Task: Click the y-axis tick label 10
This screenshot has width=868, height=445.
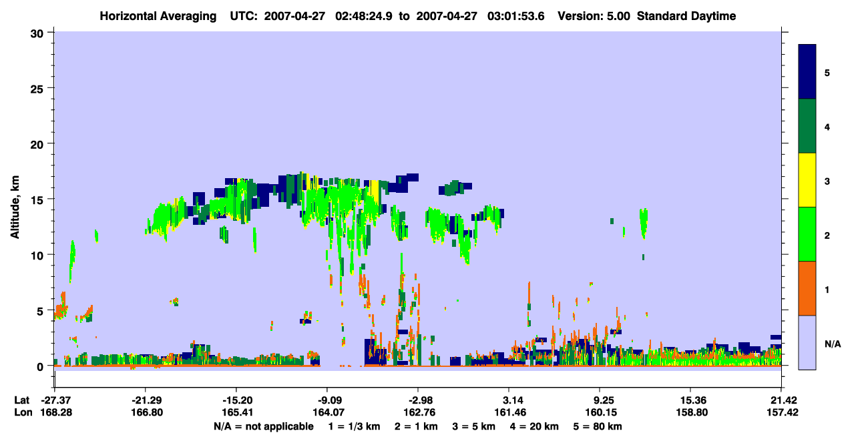Action: coord(37,255)
